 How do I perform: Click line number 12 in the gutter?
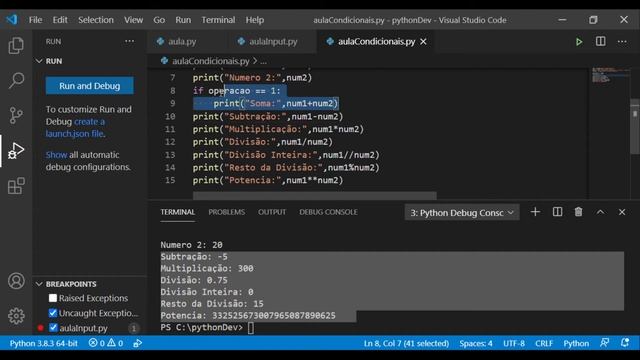point(170,142)
